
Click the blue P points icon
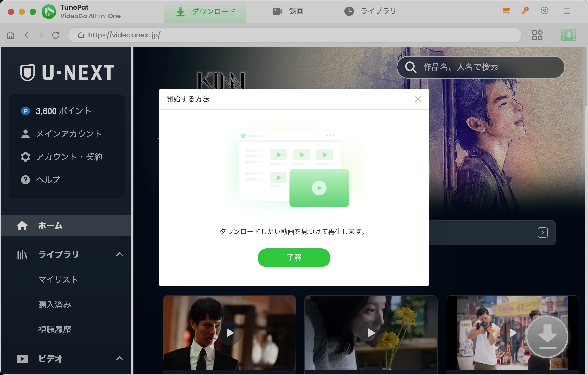coord(25,111)
